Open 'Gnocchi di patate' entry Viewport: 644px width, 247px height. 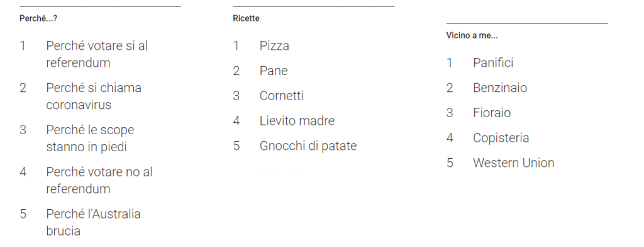point(308,146)
